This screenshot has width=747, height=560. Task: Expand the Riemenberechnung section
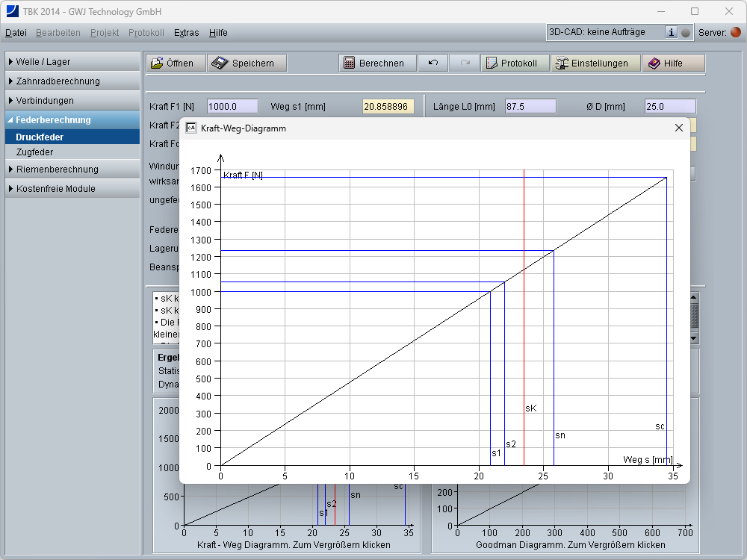click(72, 169)
